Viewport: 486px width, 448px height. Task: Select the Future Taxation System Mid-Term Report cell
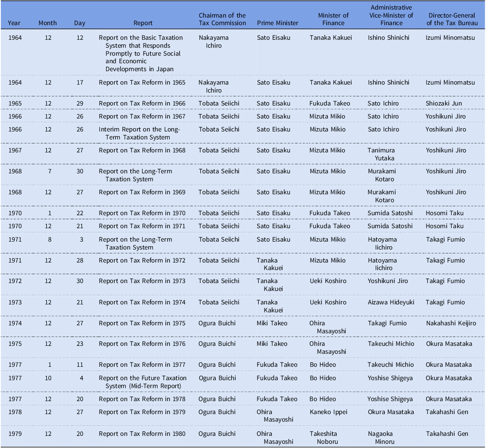(x=143, y=382)
